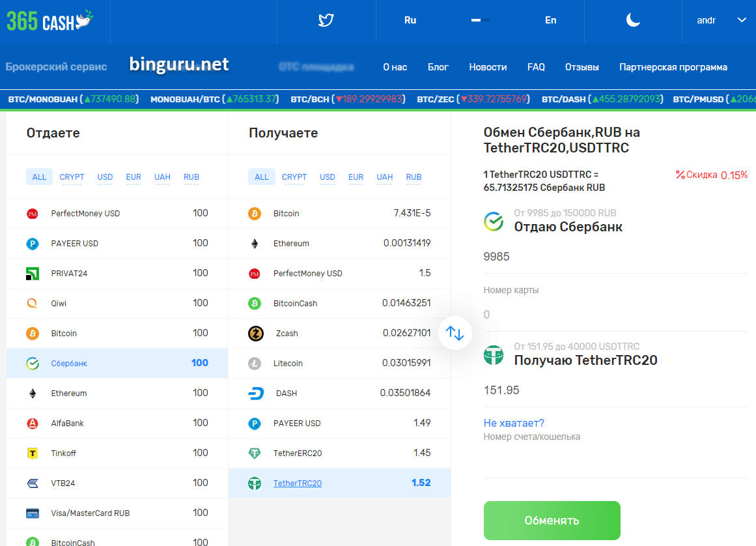This screenshot has height=546, width=756.
Task: Click the Ethereum icon in Отдаете list
Action: [x=33, y=393]
